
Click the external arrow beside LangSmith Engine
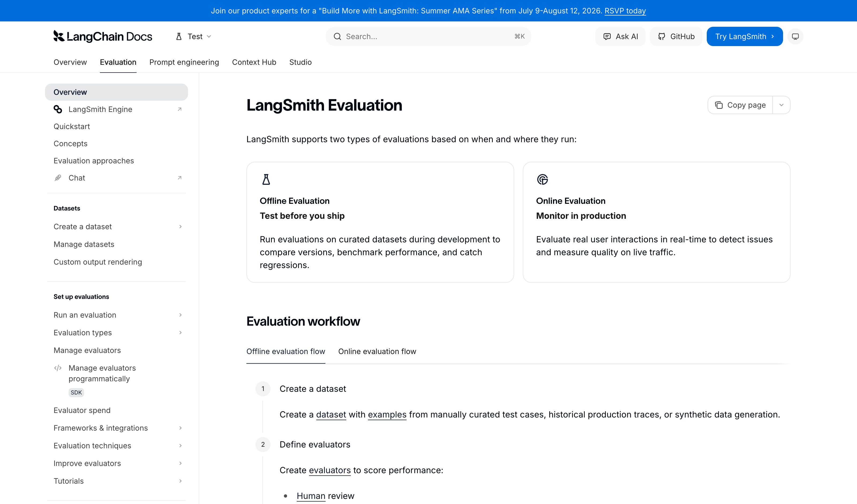click(179, 109)
